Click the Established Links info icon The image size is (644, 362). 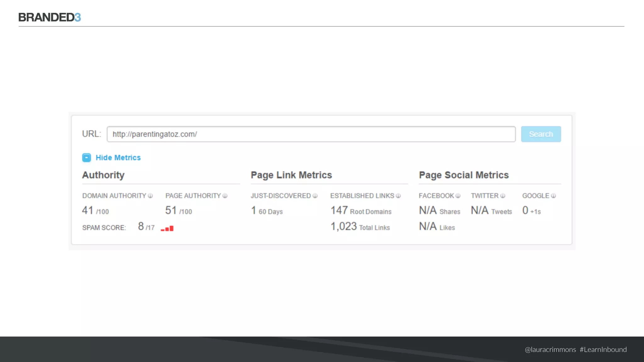398,196
